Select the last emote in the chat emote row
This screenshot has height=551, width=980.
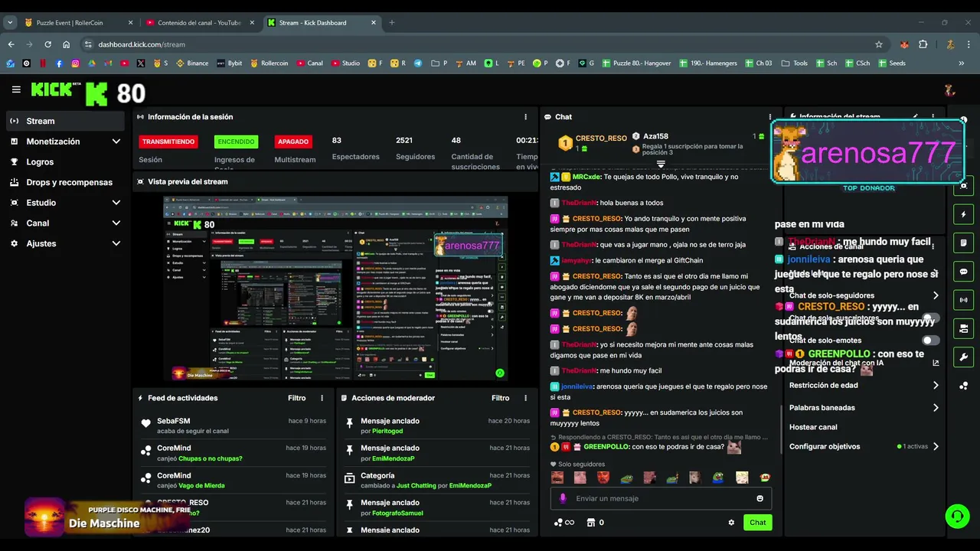(x=765, y=478)
